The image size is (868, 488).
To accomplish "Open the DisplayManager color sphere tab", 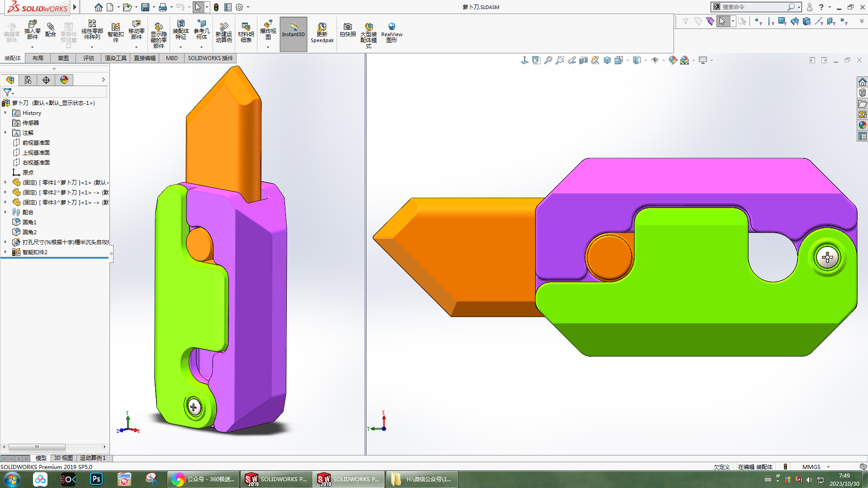I will (64, 80).
